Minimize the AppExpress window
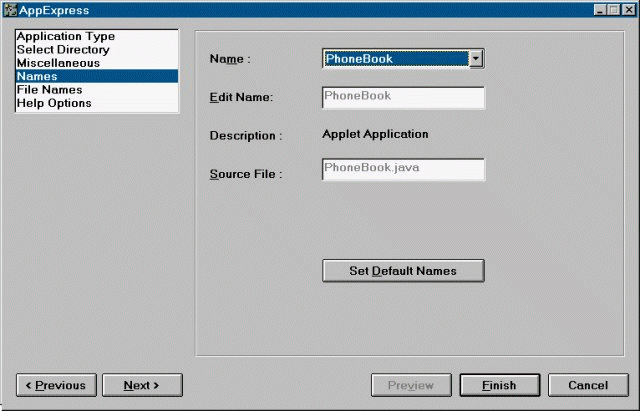640x411 pixels. click(x=600, y=10)
